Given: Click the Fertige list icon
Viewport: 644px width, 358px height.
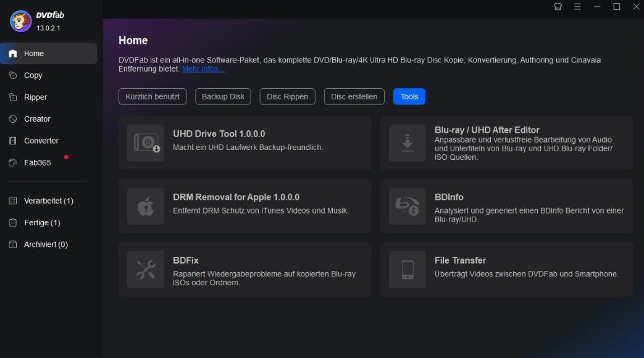Looking at the screenshot, I should point(13,223).
